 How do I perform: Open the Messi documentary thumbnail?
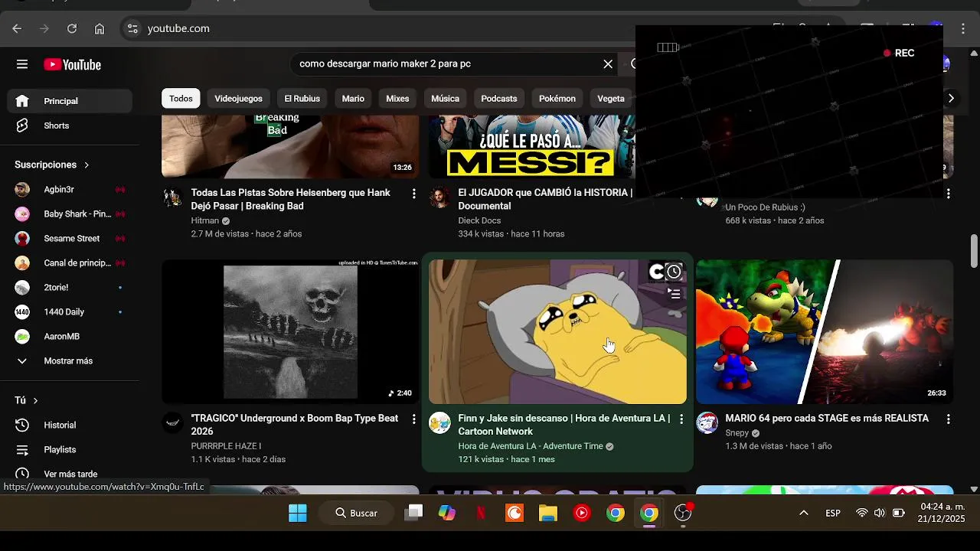tap(531, 147)
